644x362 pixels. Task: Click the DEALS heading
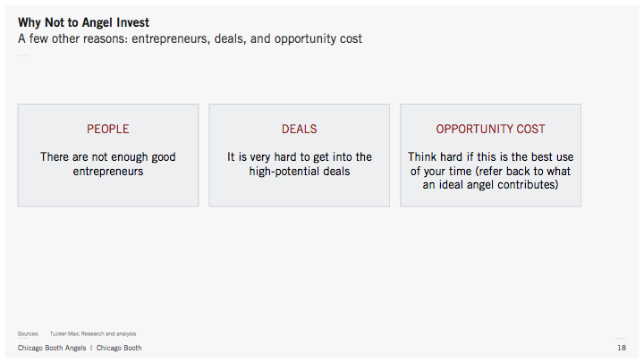tap(300, 129)
